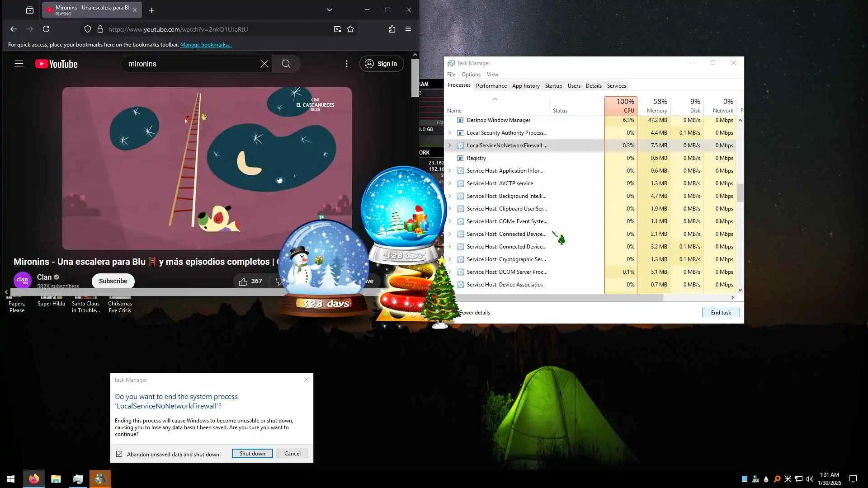Click the YouTube search magnifier button
This screenshot has height=488, width=868.
pyautogui.click(x=286, y=64)
